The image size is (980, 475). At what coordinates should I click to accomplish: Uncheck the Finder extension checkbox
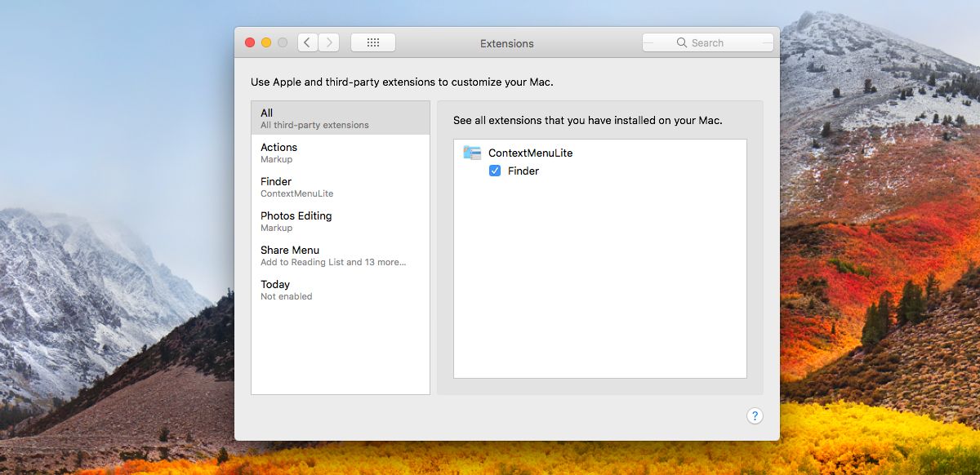495,171
